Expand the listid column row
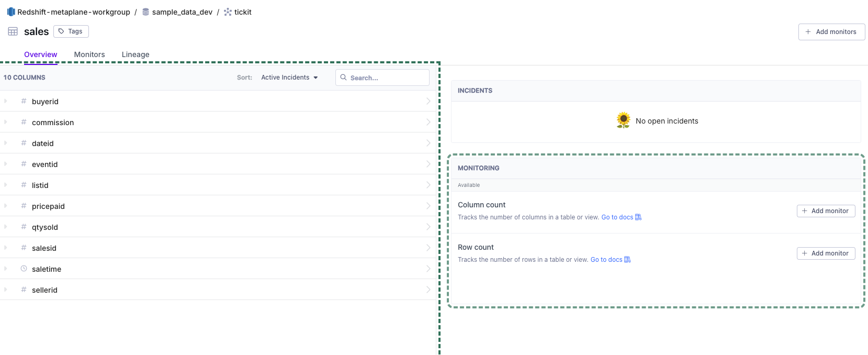The height and width of the screenshot is (355, 868). pyautogui.click(x=6, y=185)
